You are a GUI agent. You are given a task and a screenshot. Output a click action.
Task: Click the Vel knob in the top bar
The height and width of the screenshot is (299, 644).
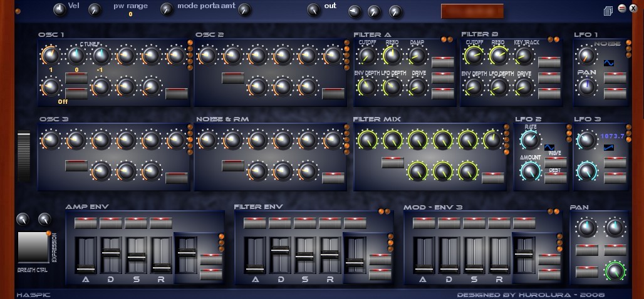(60, 10)
